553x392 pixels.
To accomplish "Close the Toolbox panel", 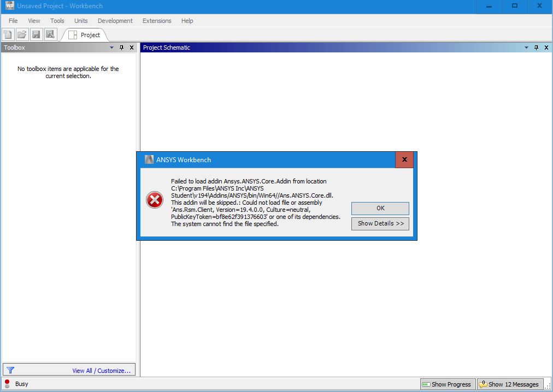I will tap(132, 47).
